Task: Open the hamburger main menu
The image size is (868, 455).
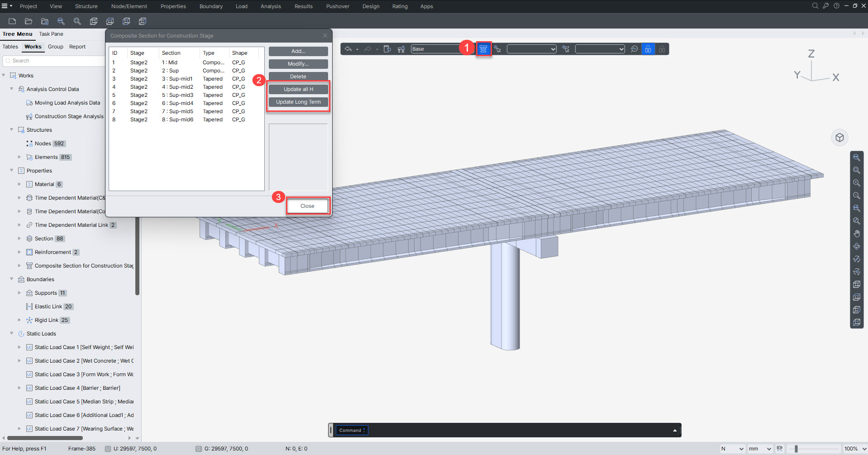Action: click(5, 6)
